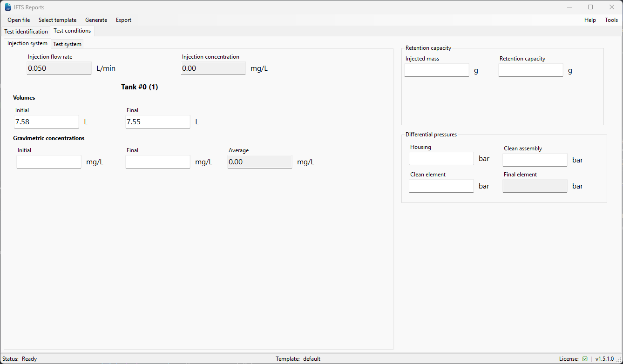
Task: Click the Retention capacity input field
Action: [x=531, y=70]
